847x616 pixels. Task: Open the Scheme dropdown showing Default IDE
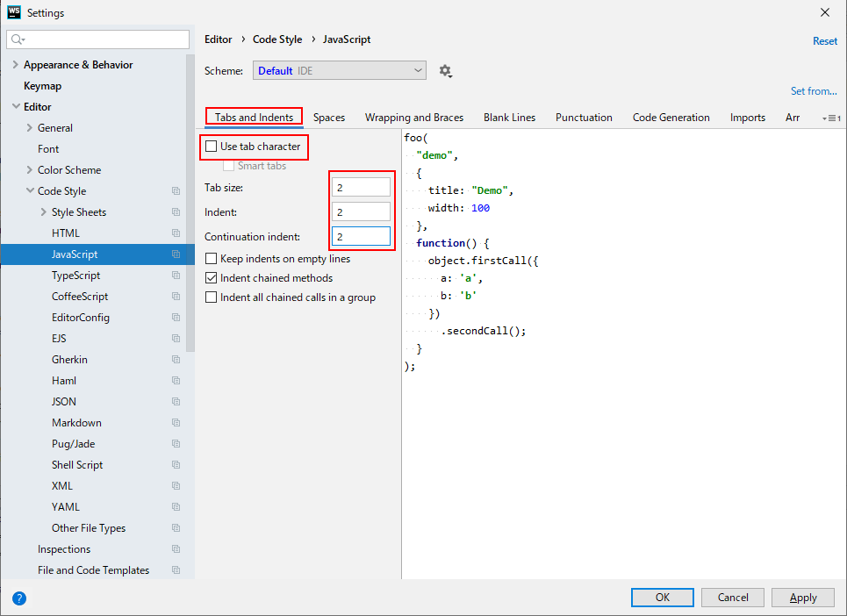point(339,71)
